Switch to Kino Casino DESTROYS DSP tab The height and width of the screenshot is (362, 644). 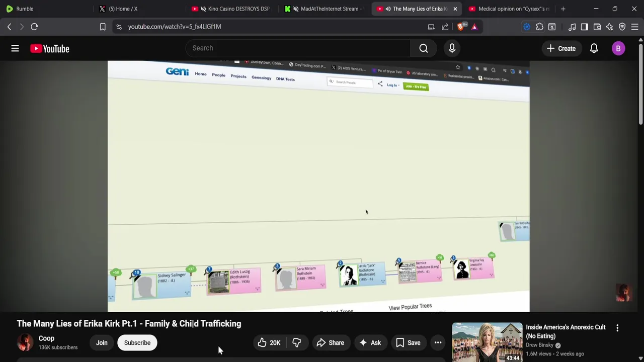(x=231, y=9)
